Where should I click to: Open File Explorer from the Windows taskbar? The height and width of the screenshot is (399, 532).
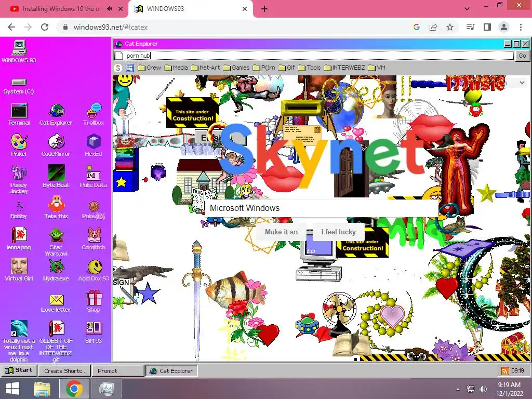(42, 389)
